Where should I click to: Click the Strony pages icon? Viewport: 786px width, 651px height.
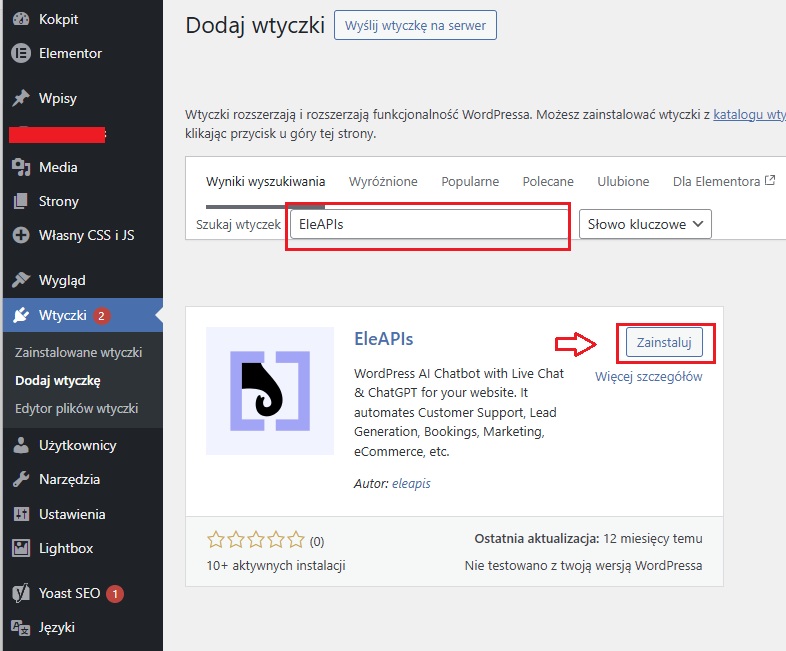20,201
